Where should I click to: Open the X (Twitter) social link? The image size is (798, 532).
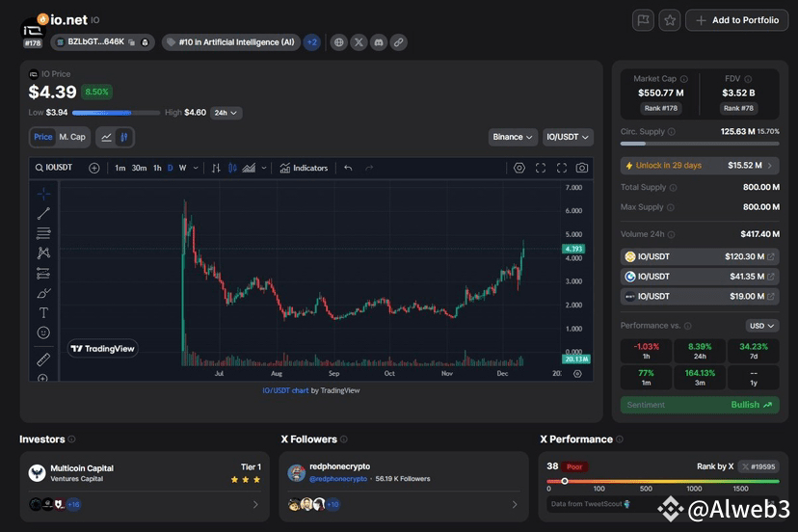pyautogui.click(x=359, y=42)
